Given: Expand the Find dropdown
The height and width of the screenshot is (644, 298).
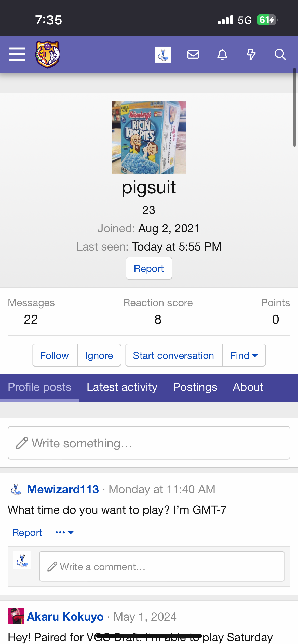Looking at the screenshot, I should (x=244, y=355).
